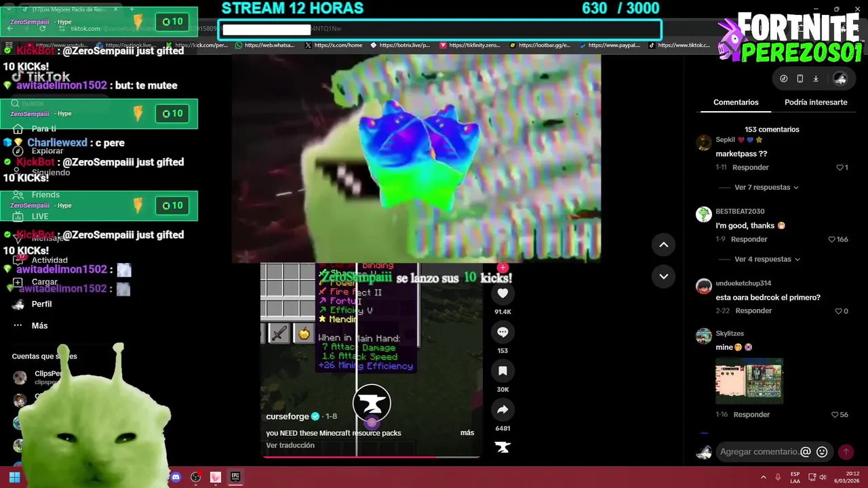Click the Agregar comentario input field
Viewport: 868px width, 488px height.
click(758, 452)
